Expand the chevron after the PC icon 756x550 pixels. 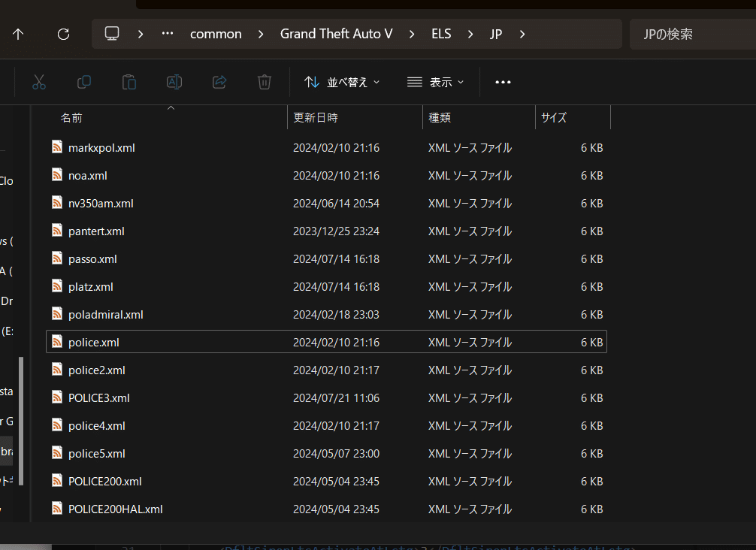pyautogui.click(x=141, y=35)
